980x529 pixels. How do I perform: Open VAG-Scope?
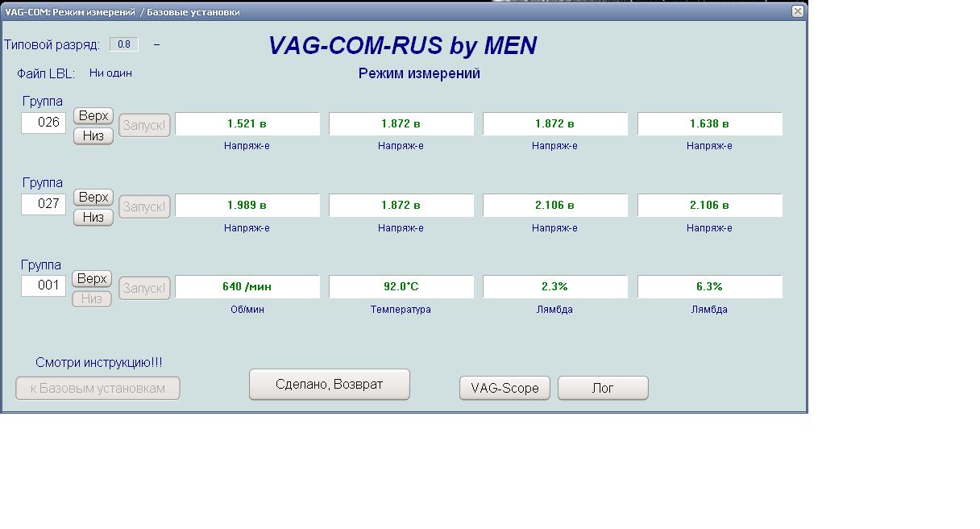coord(505,388)
